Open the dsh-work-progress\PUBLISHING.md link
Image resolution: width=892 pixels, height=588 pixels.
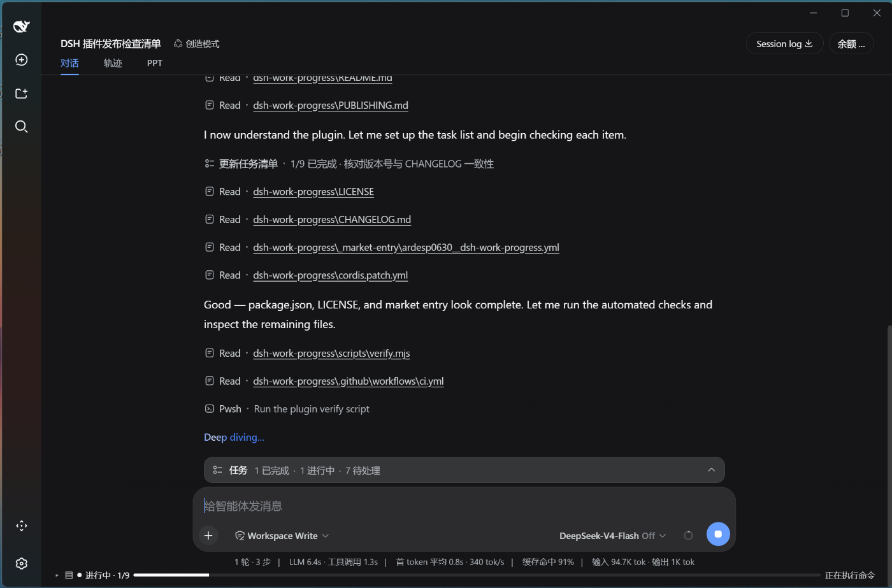[331, 105]
